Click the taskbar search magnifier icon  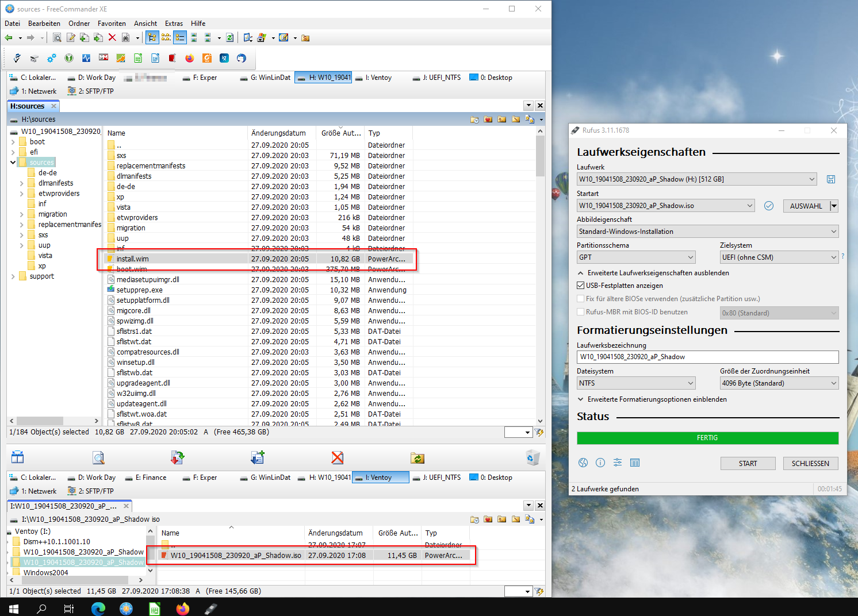[x=41, y=609]
